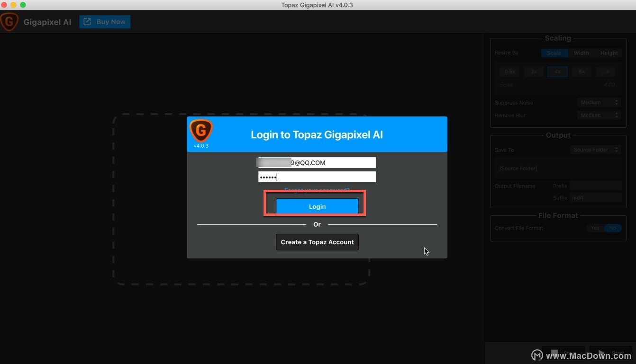Click the Gigapixel AI logo in header
Image resolution: width=636 pixels, height=364 pixels.
coord(9,22)
